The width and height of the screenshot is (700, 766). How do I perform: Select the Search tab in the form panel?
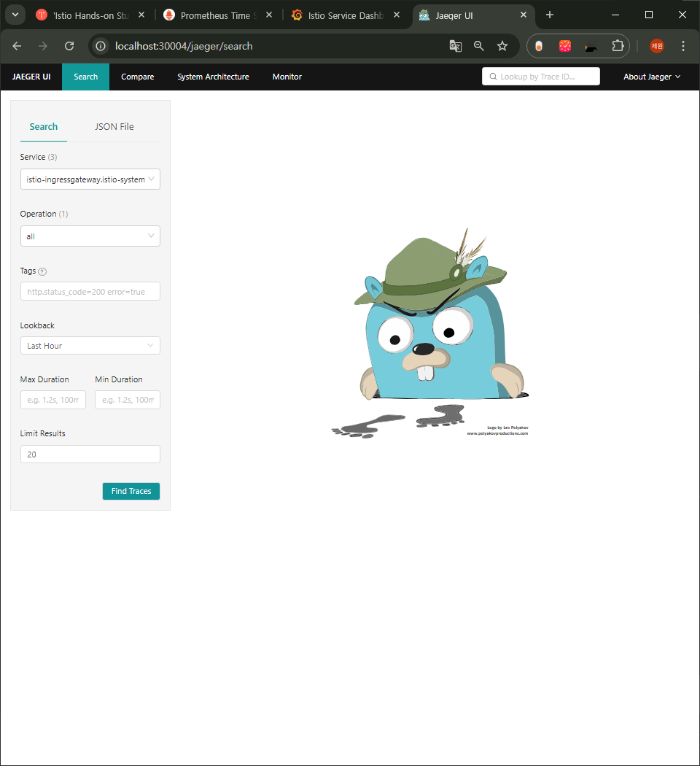(x=44, y=126)
